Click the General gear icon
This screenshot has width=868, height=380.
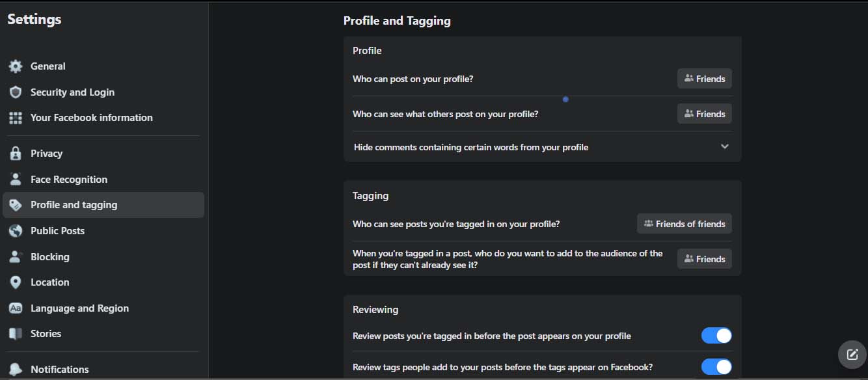pyautogui.click(x=16, y=66)
